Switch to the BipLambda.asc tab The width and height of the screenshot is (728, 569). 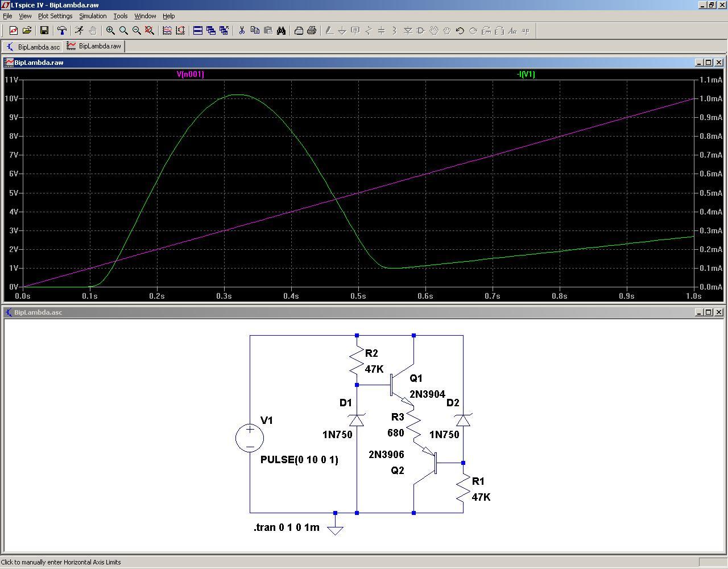coord(33,47)
